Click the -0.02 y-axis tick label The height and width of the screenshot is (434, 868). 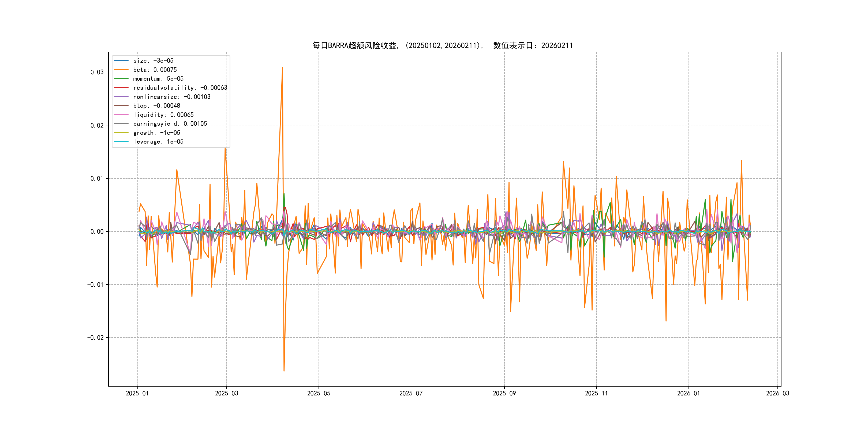coord(95,338)
